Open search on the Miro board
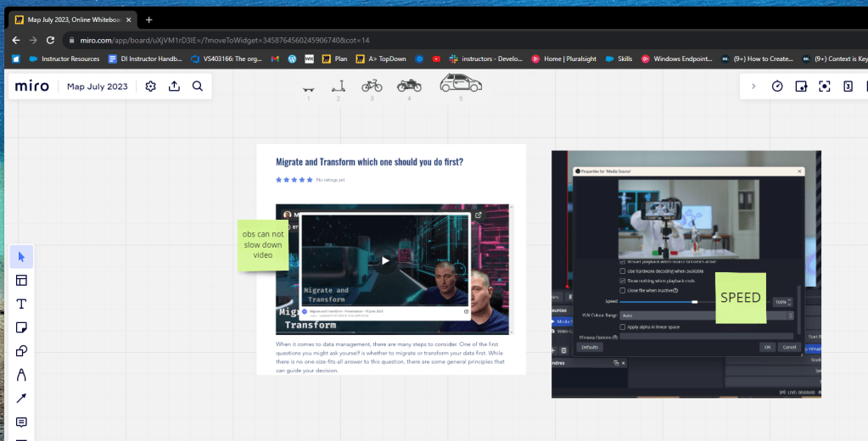The width and height of the screenshot is (868, 441). point(198,87)
